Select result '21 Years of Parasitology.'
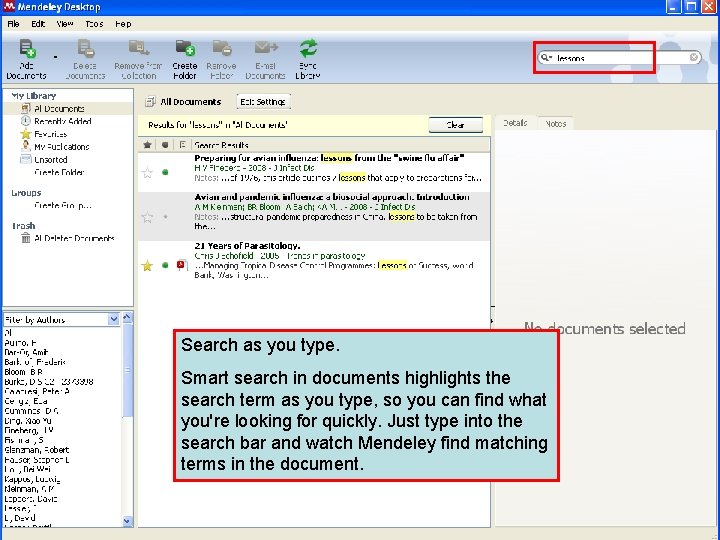The width and height of the screenshot is (720, 540). [314, 260]
